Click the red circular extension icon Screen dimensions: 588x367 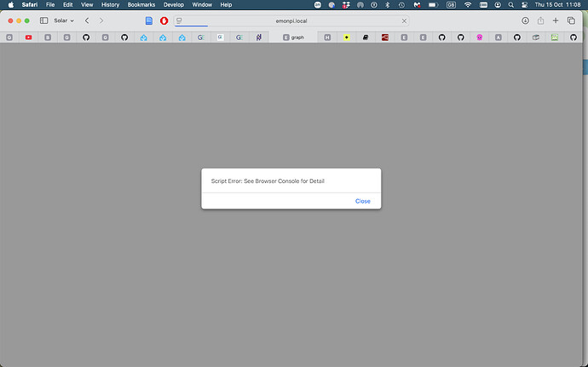pyautogui.click(x=164, y=20)
